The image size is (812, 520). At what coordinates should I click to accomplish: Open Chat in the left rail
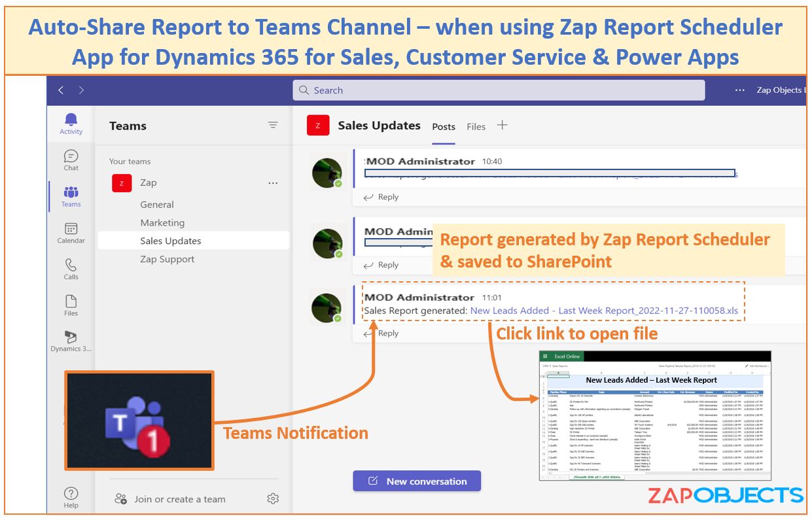71,160
